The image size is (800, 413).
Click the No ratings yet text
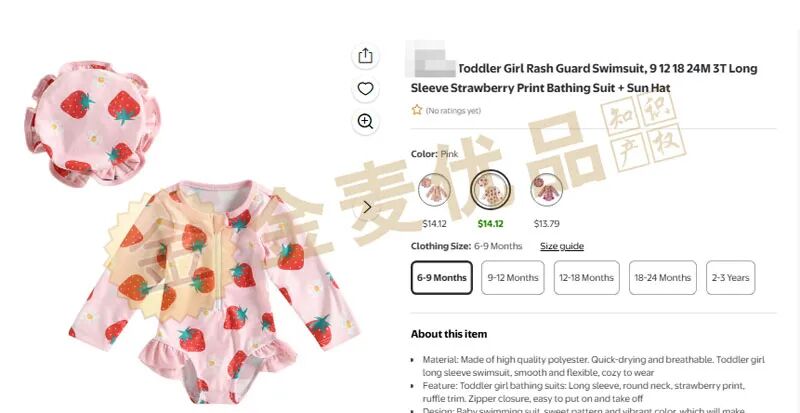tap(453, 110)
